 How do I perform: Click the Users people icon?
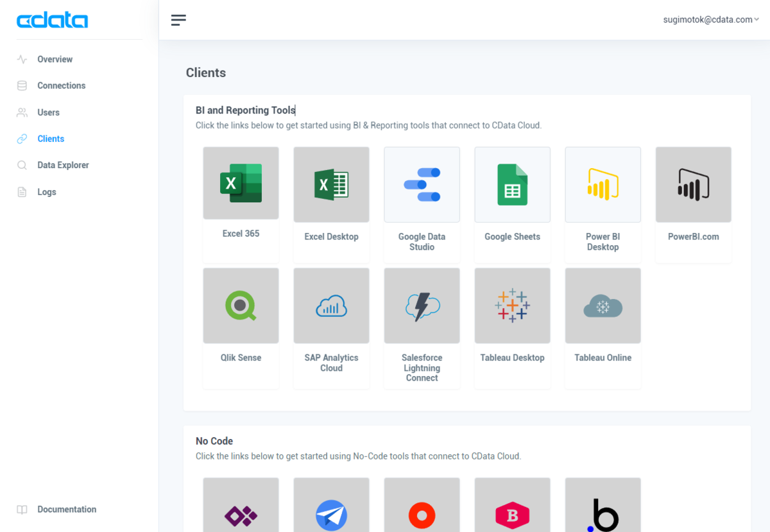pyautogui.click(x=22, y=112)
